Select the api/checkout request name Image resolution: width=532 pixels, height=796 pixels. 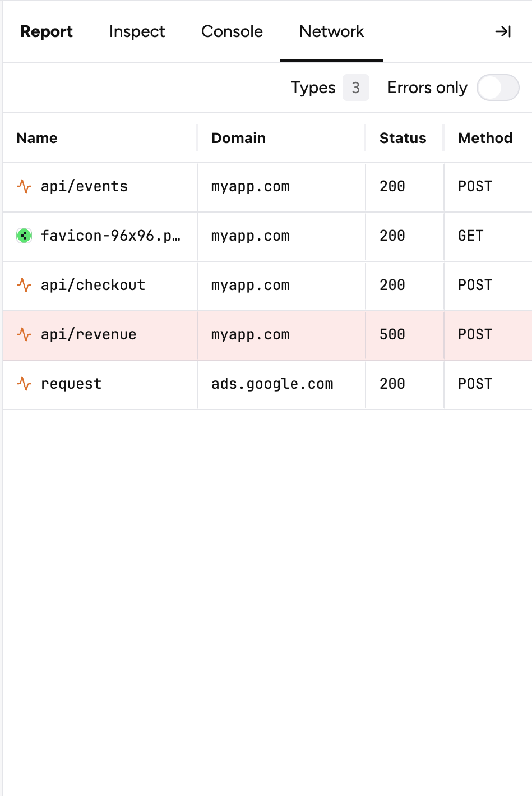[x=93, y=285]
